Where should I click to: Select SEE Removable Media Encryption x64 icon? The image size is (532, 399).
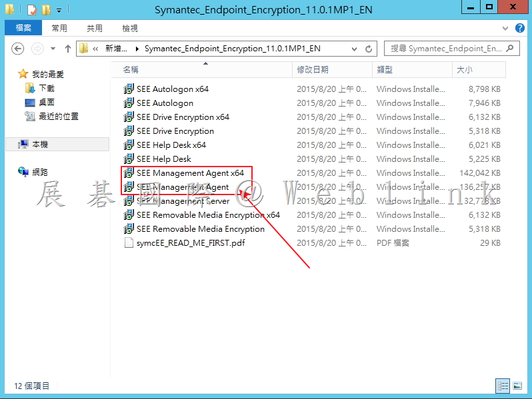[x=129, y=214]
